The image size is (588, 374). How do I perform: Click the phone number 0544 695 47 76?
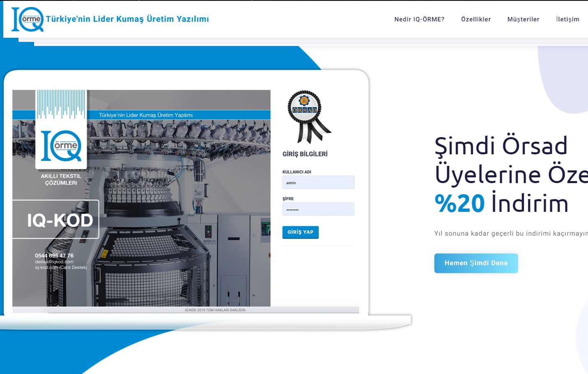(54, 255)
